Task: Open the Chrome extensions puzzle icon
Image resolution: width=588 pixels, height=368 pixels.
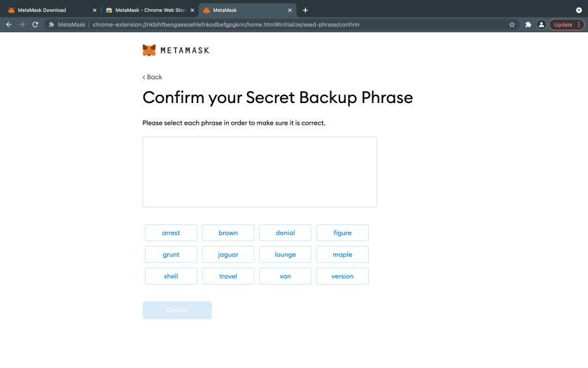Action: coord(528,25)
